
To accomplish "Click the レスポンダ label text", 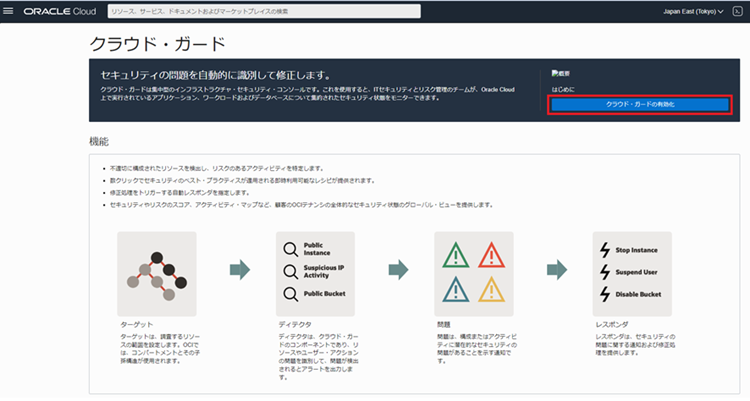I will 612,324.
